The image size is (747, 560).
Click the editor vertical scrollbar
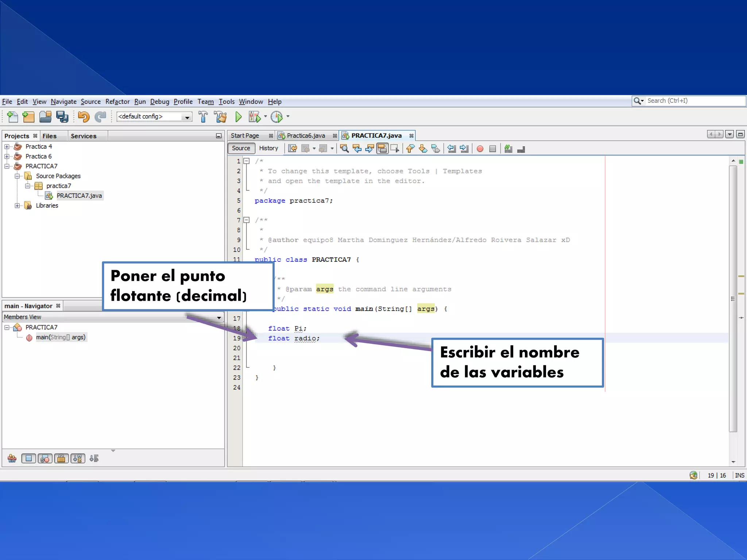733,299
